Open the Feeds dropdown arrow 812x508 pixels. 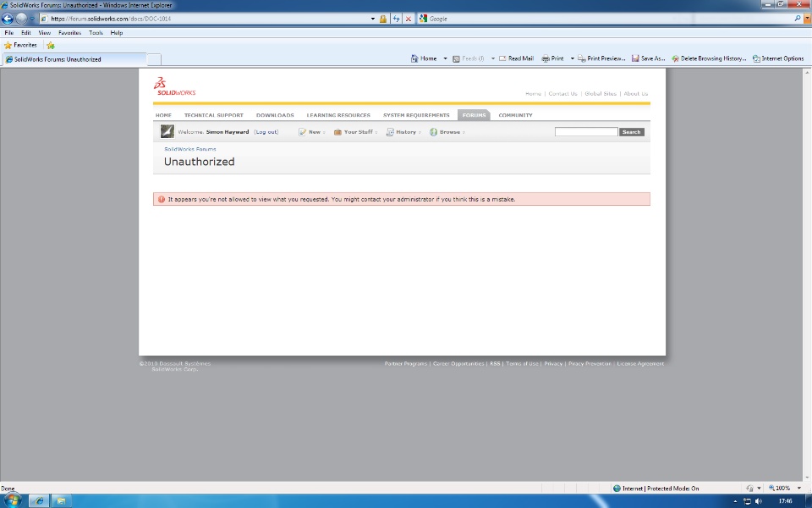(x=492, y=58)
